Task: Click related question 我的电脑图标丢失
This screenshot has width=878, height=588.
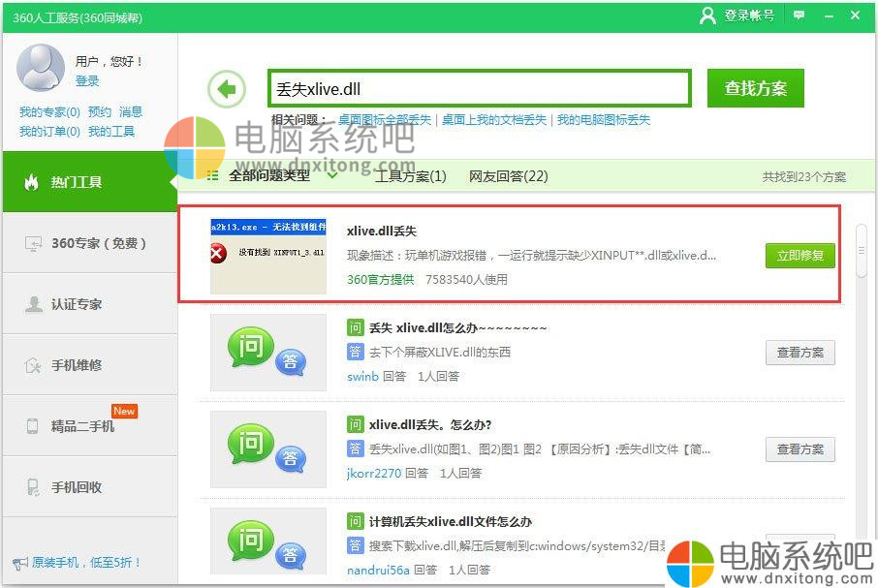Action: (604, 120)
